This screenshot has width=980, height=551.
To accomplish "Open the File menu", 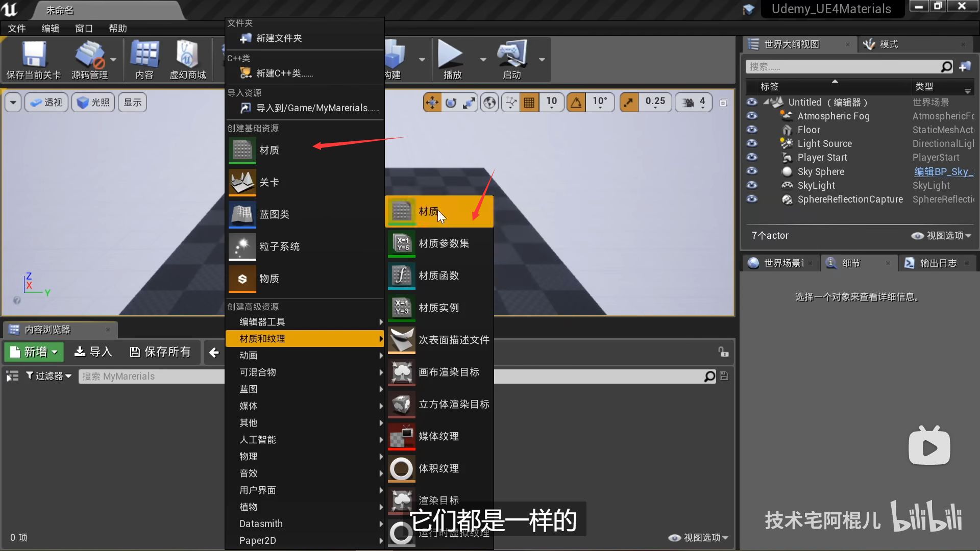I will tap(16, 29).
